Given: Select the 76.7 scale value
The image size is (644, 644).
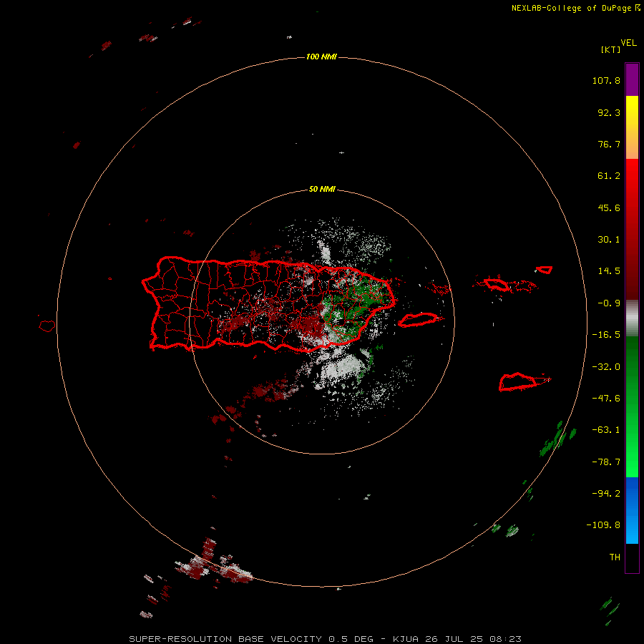Looking at the screenshot, I should click(x=609, y=144).
